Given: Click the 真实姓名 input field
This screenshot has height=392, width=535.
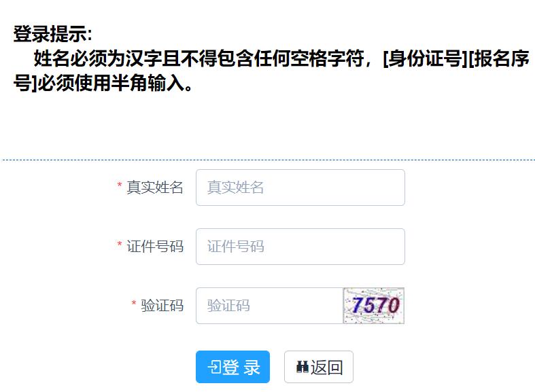Looking at the screenshot, I should pos(300,188).
